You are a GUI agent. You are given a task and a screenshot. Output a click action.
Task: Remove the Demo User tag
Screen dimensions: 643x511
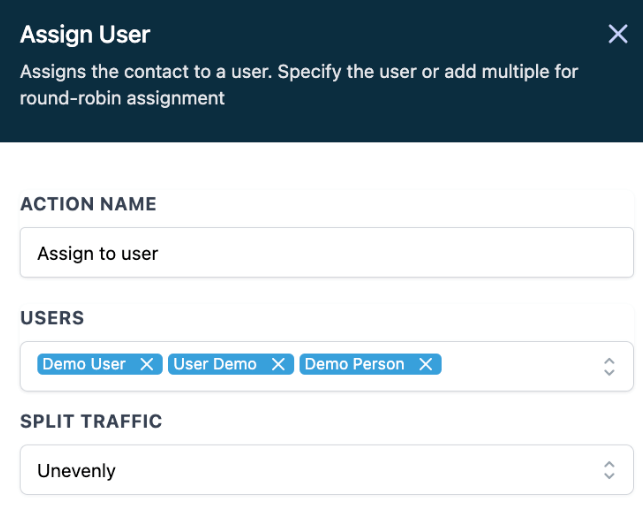146,364
